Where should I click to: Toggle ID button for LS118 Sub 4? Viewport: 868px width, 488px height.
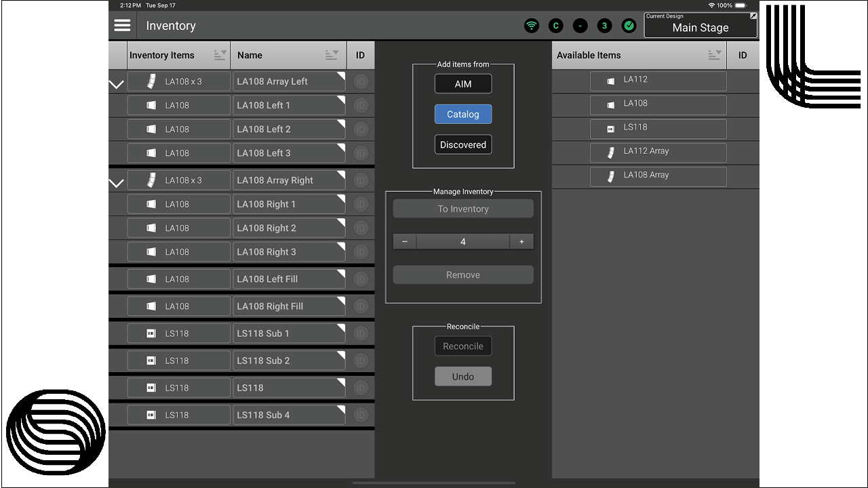[x=360, y=414]
